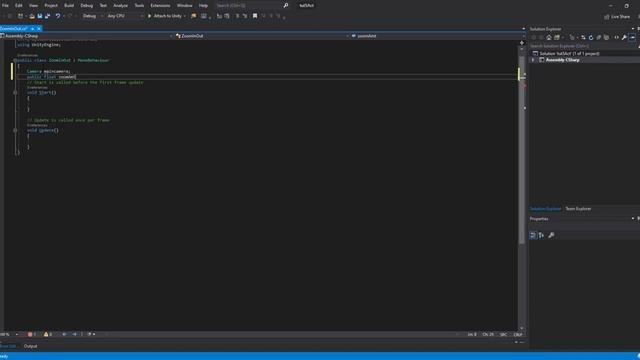Click the Redo arrow icon
Screen dimensions: 640x360
click(x=70, y=16)
